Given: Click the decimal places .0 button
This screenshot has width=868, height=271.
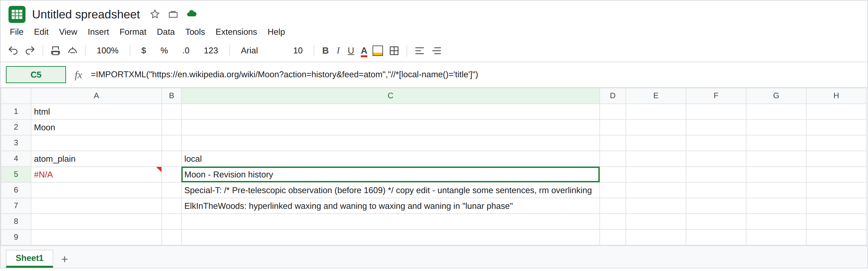Looking at the screenshot, I should 186,51.
